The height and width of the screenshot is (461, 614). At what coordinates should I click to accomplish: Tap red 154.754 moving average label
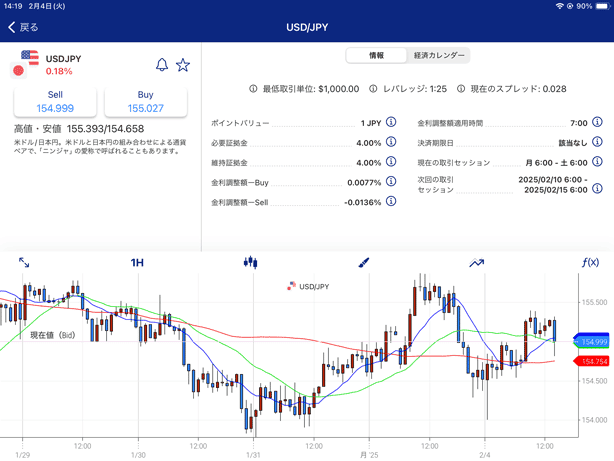click(x=593, y=361)
